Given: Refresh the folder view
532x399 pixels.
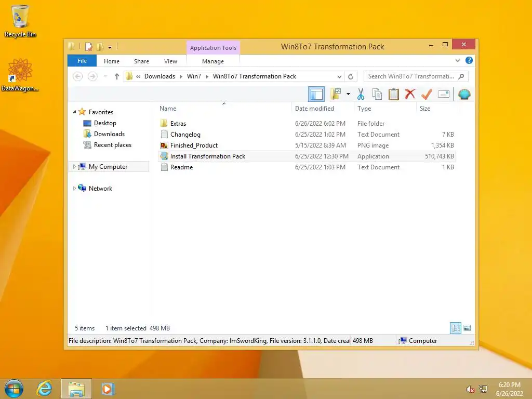Looking at the screenshot, I should coord(351,76).
